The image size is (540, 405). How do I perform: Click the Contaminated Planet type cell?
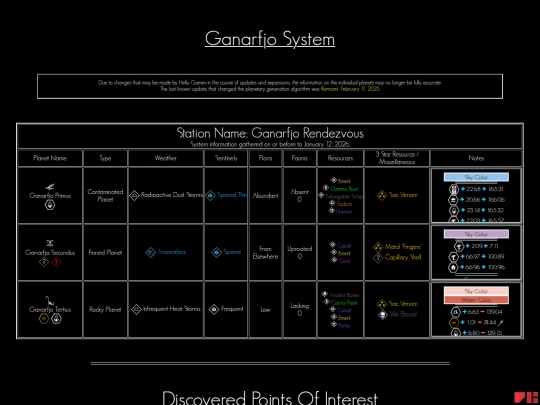pyautogui.click(x=105, y=196)
